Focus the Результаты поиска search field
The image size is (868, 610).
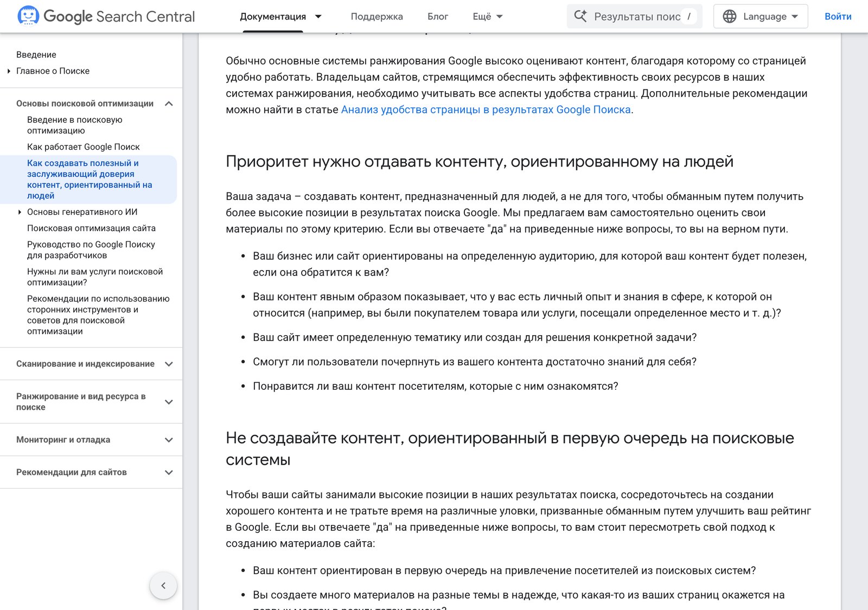(x=634, y=16)
